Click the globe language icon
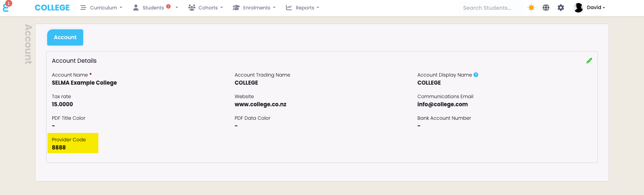Viewport: 644px width, 195px height. click(x=546, y=8)
